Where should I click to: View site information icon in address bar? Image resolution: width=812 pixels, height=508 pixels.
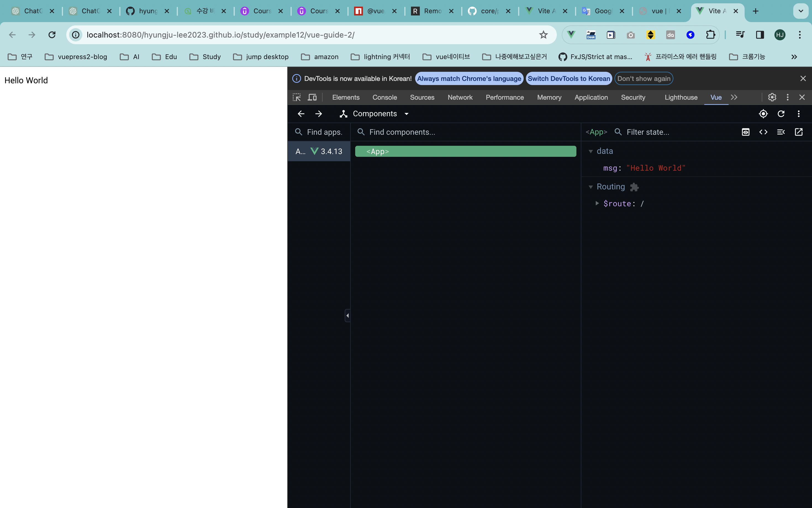76,35
